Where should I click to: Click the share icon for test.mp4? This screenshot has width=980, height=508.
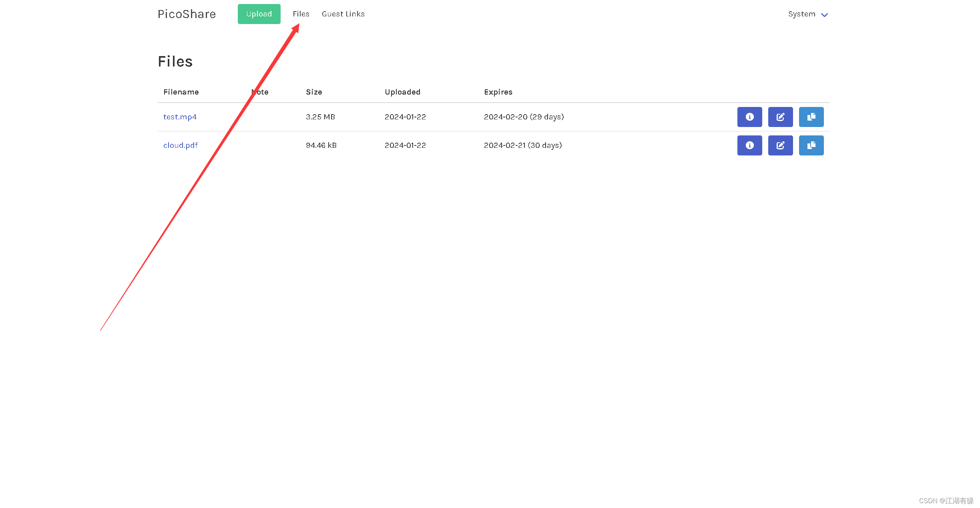(x=811, y=117)
